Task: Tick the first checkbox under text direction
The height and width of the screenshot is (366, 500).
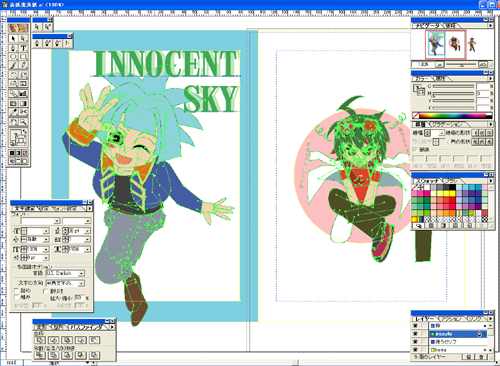Action: [x=16, y=291]
